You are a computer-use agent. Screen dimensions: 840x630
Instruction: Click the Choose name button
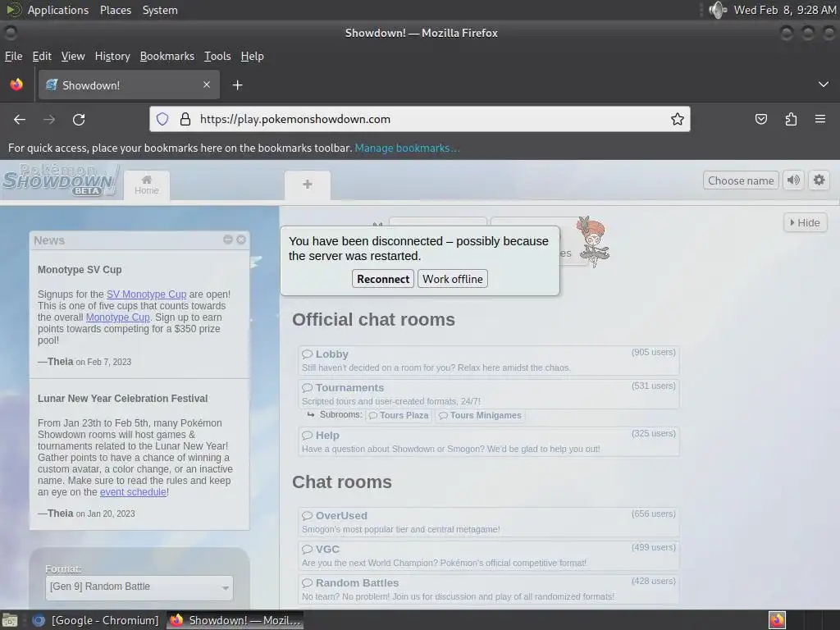coord(741,180)
